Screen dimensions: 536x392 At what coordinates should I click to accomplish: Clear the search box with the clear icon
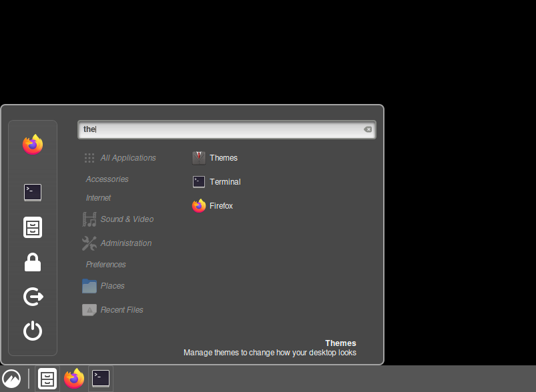coord(368,129)
